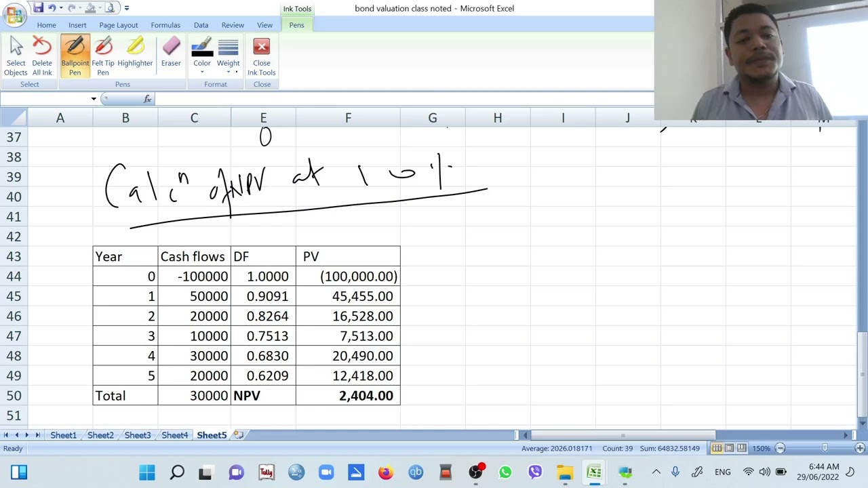Screen dimensions: 868x488
Task: Go to the Data tab
Action: tap(201, 25)
